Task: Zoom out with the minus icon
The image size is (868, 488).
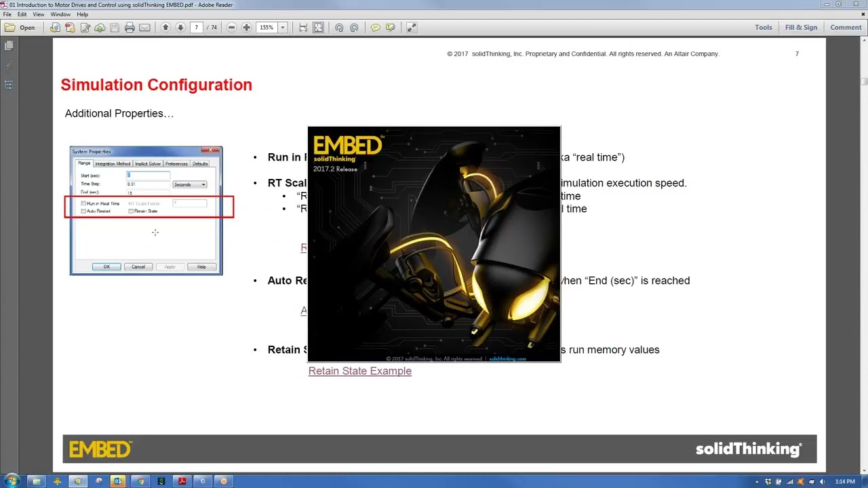Action: point(231,28)
